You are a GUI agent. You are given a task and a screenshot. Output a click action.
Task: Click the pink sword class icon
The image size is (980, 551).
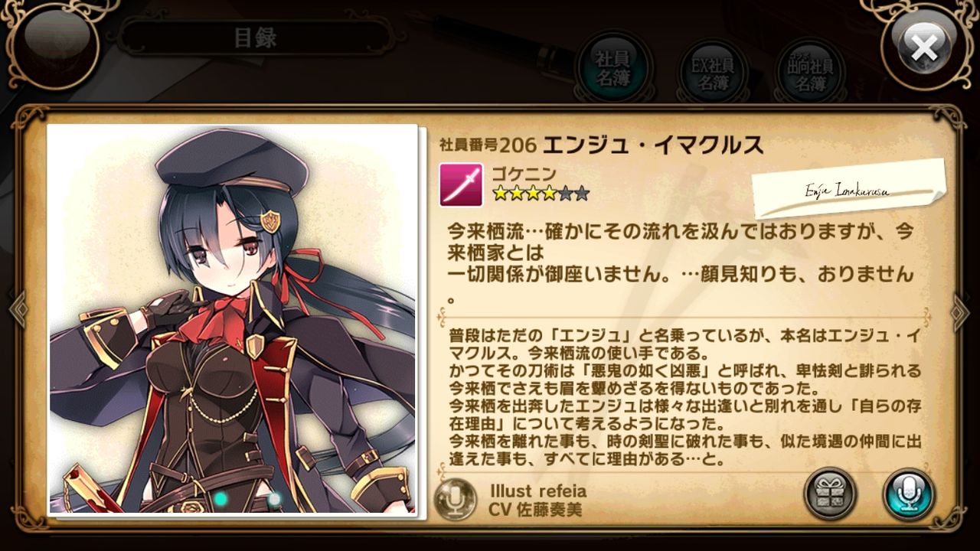(461, 184)
